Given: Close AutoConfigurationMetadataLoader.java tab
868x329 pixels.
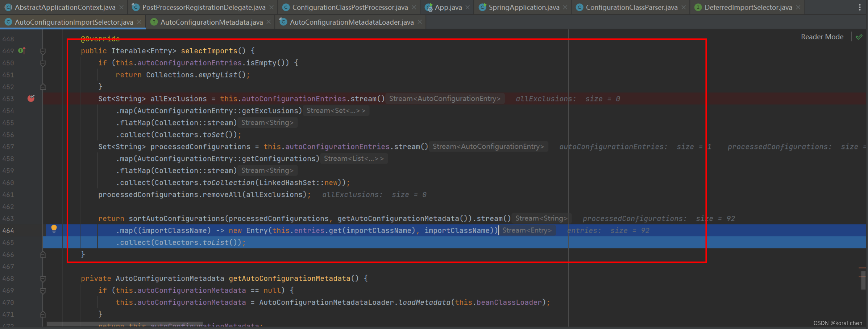Looking at the screenshot, I should pos(420,22).
